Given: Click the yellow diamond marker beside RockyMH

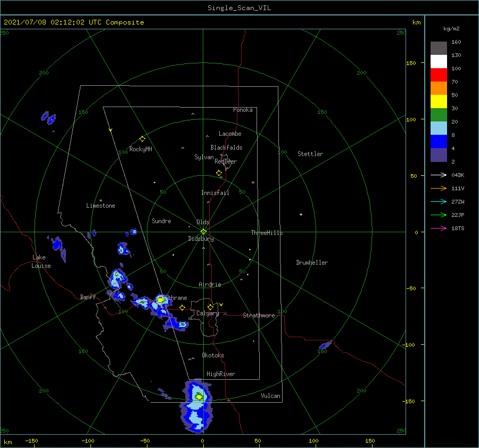Looking at the screenshot, I should tap(142, 139).
